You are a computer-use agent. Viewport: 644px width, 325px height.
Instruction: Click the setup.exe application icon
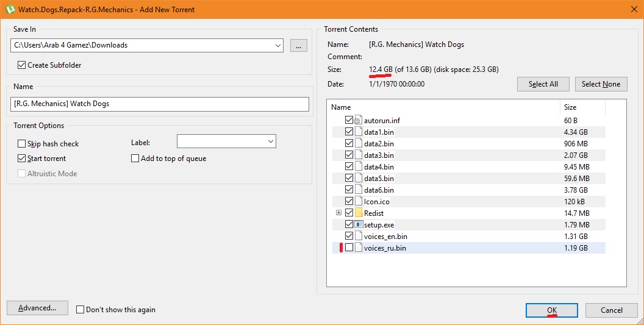point(359,225)
